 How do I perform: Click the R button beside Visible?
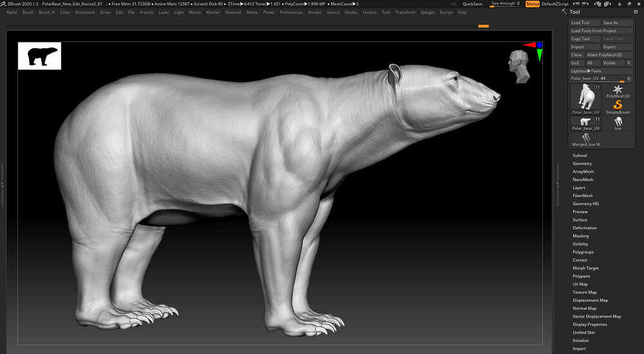click(629, 63)
